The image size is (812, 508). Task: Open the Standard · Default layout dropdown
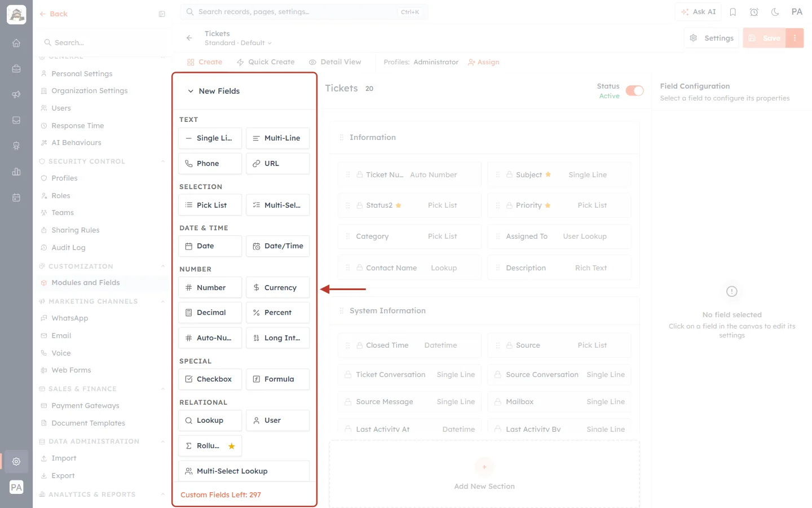(x=238, y=43)
